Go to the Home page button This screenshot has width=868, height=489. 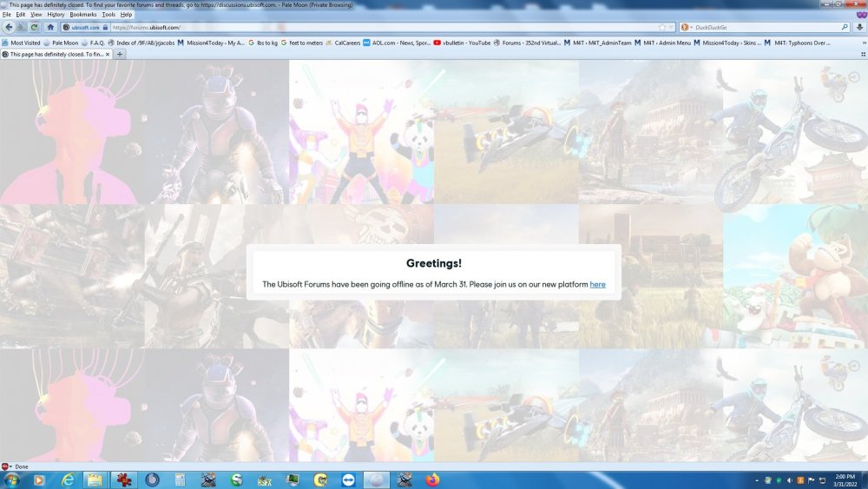[x=50, y=27]
